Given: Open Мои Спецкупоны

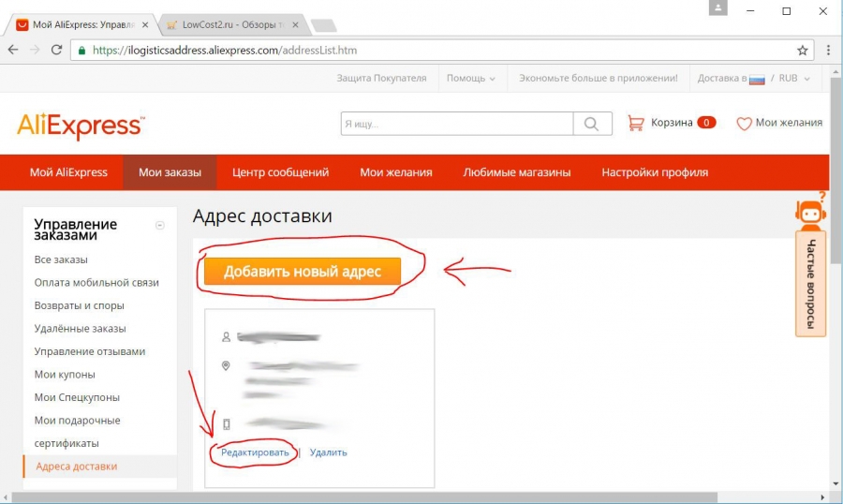Looking at the screenshot, I should pyautogui.click(x=77, y=397).
